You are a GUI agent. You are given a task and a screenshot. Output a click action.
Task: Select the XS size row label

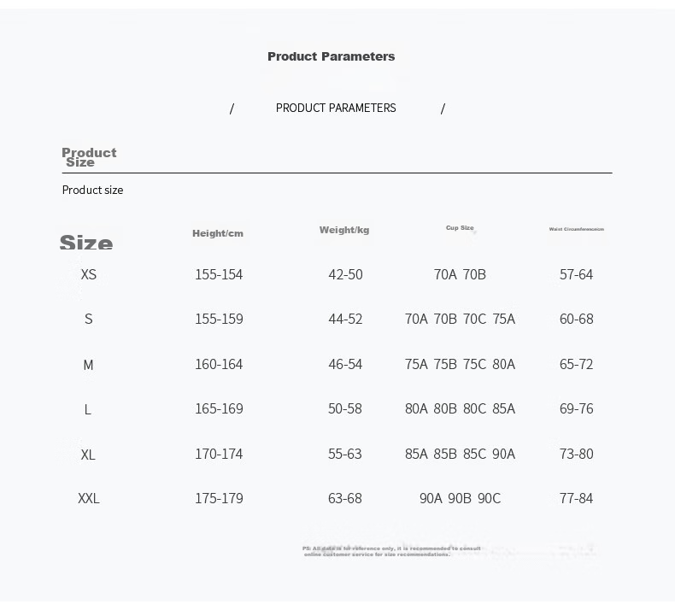pyautogui.click(x=89, y=274)
